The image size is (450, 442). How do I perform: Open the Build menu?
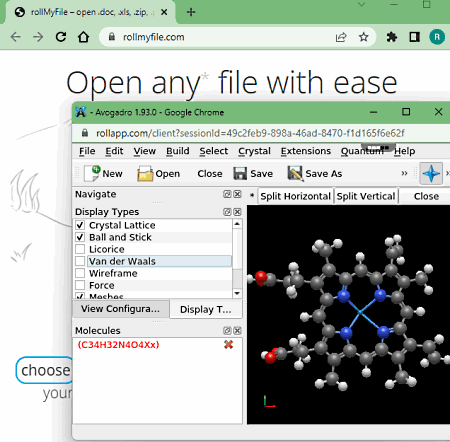178,151
